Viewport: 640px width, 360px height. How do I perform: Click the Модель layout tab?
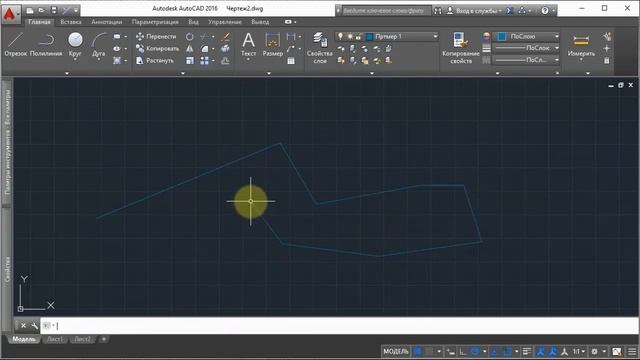click(x=24, y=339)
